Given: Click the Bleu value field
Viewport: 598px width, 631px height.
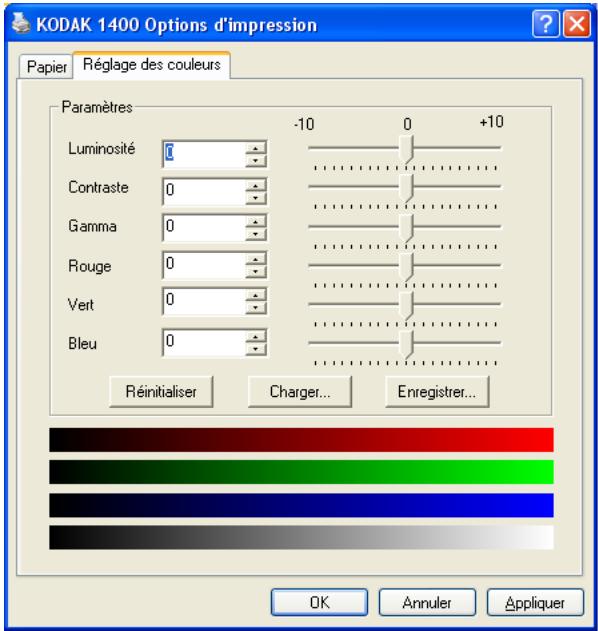Looking at the screenshot, I should click(204, 342).
